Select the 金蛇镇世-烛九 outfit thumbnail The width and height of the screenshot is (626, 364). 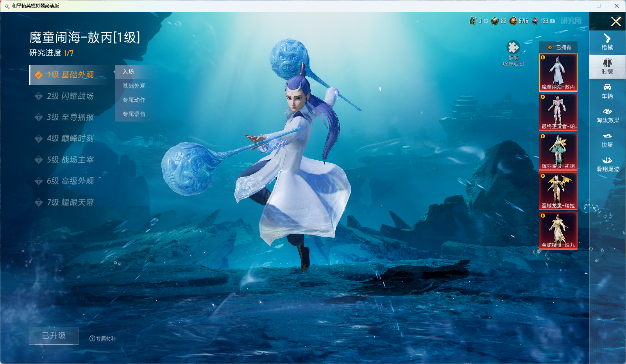click(x=558, y=230)
